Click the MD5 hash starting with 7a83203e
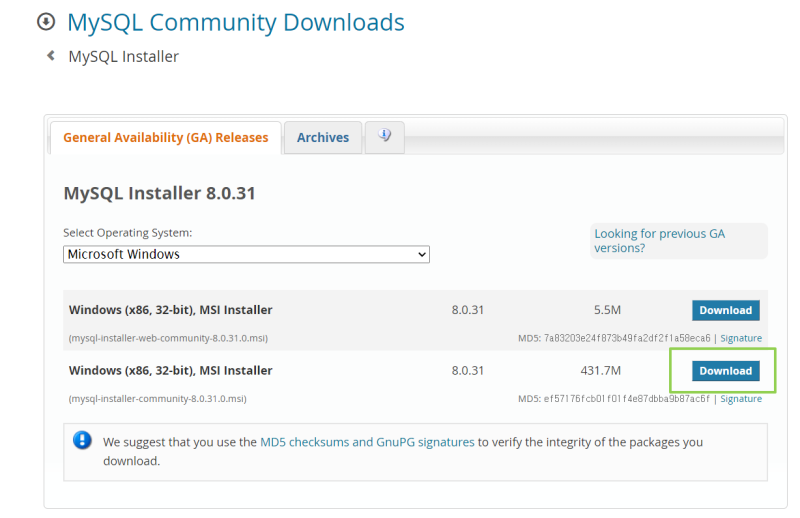The image size is (800, 518). tap(627, 338)
